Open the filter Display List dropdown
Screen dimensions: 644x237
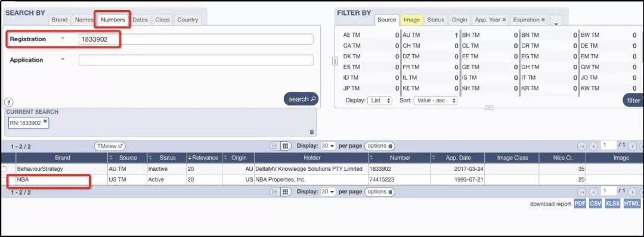[380, 101]
